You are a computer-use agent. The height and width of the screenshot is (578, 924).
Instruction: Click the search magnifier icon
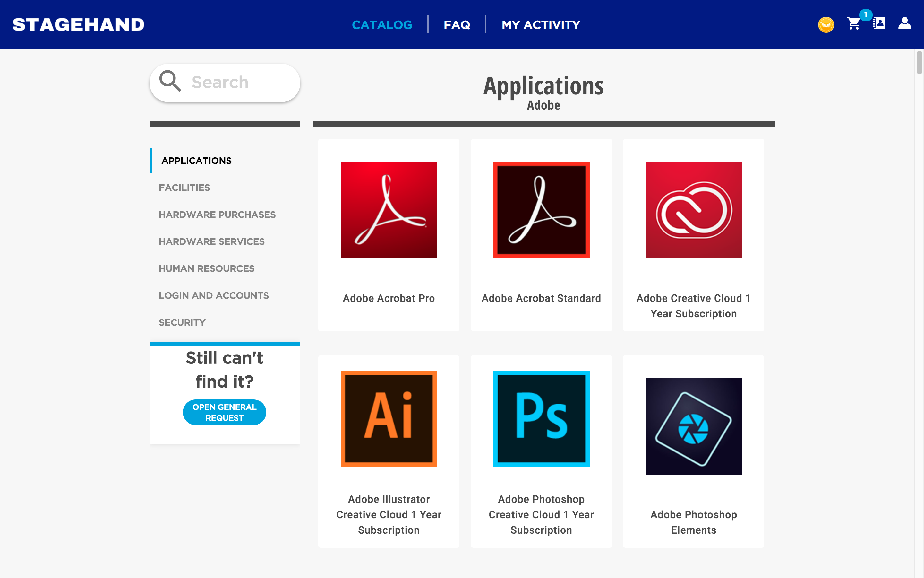(x=170, y=81)
